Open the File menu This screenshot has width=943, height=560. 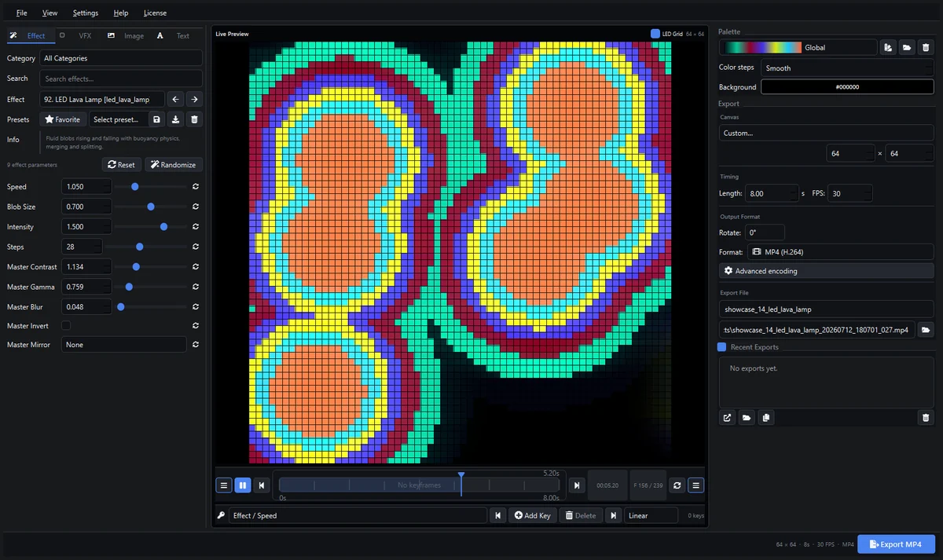(x=21, y=13)
